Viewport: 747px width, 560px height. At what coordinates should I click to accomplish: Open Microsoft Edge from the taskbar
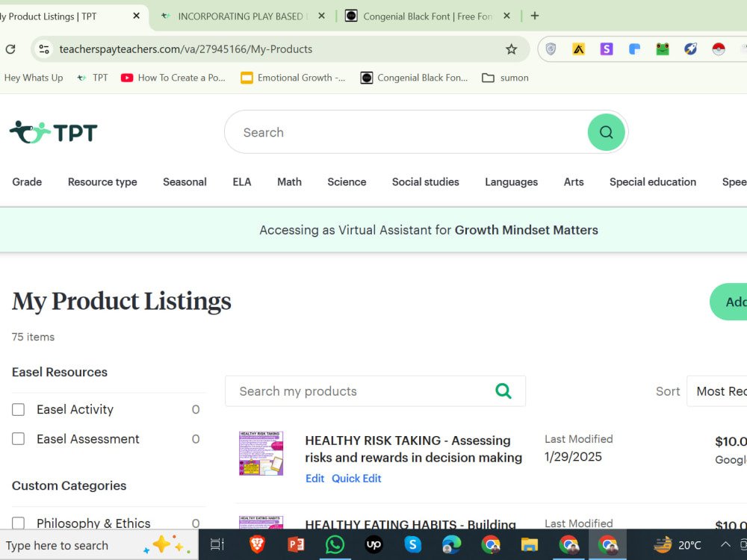coord(452,544)
